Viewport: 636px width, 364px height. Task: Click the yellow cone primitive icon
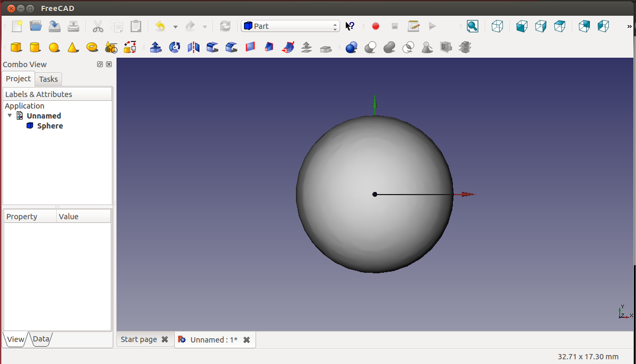point(73,48)
